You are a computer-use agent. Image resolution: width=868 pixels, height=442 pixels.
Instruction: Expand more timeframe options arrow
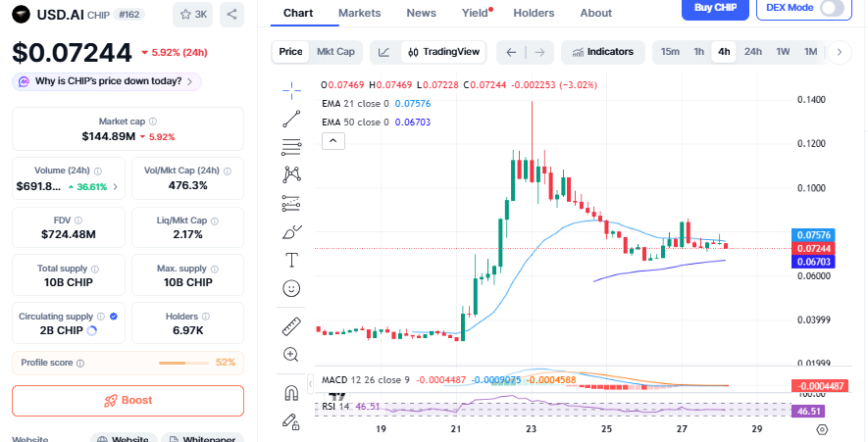pyautogui.click(x=839, y=52)
